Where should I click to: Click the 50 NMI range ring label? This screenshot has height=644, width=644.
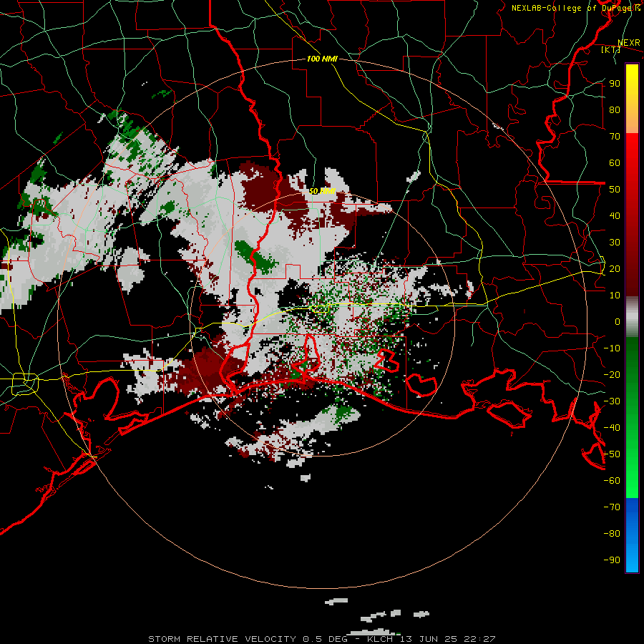click(322, 191)
